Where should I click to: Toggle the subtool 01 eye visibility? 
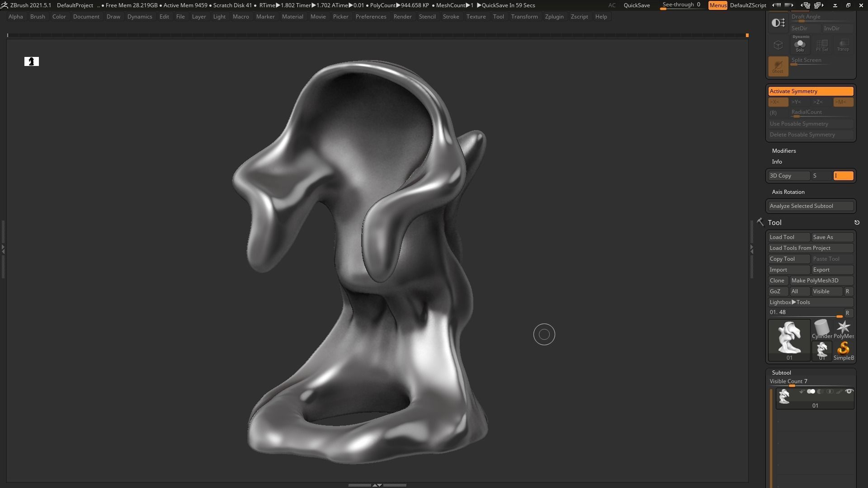click(x=849, y=391)
